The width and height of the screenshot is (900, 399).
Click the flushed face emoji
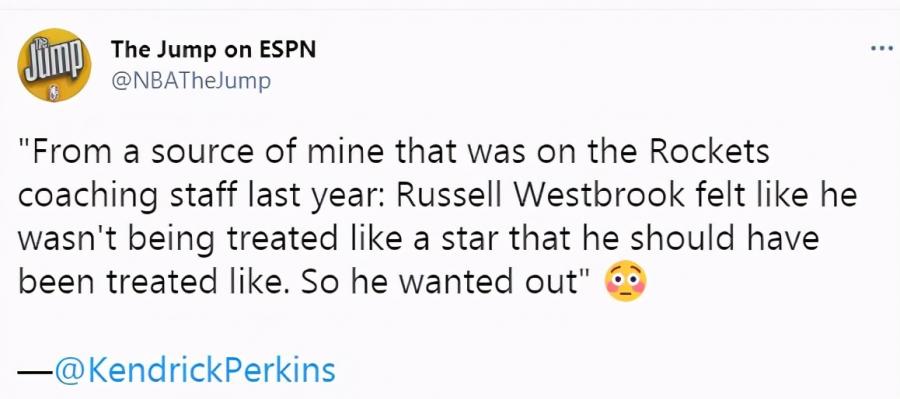tap(626, 283)
